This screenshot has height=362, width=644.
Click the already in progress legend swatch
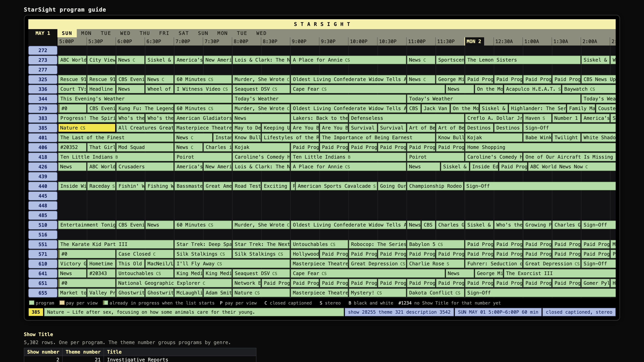tap(105, 303)
